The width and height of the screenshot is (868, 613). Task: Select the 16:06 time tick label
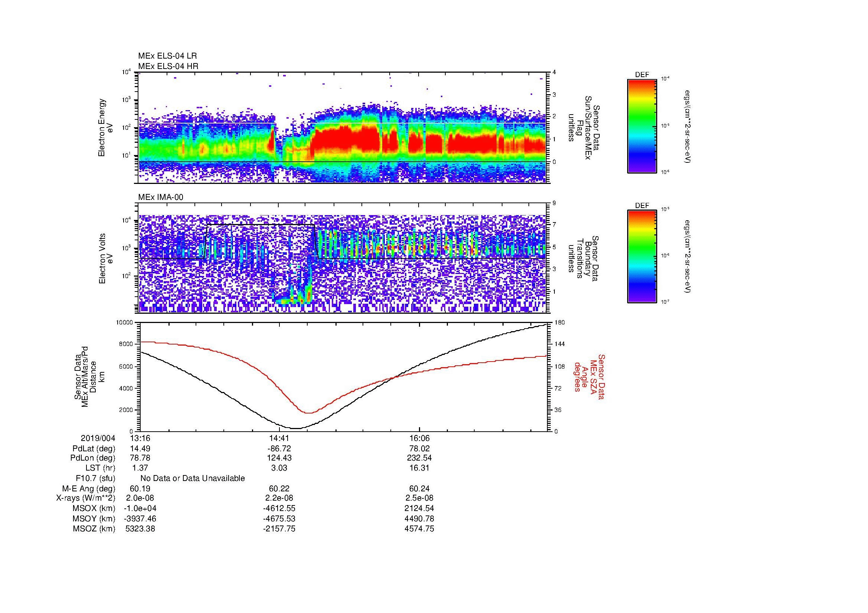(x=419, y=438)
